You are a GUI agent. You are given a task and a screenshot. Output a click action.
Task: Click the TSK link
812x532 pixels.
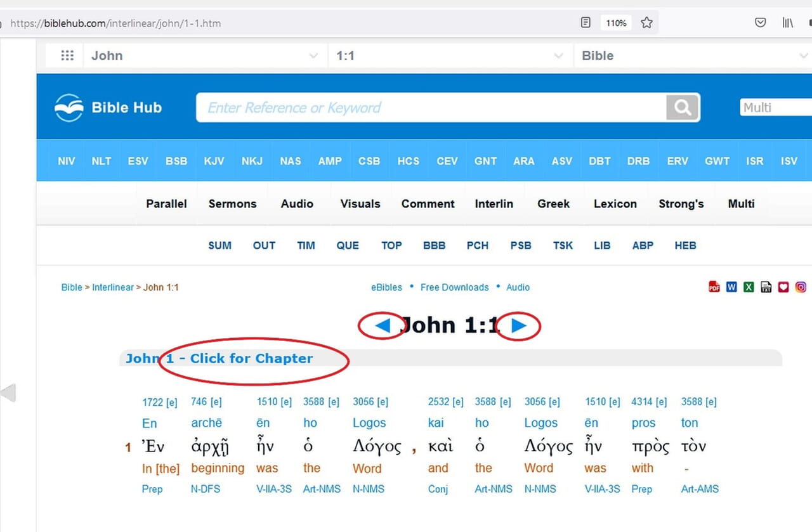pyautogui.click(x=563, y=245)
